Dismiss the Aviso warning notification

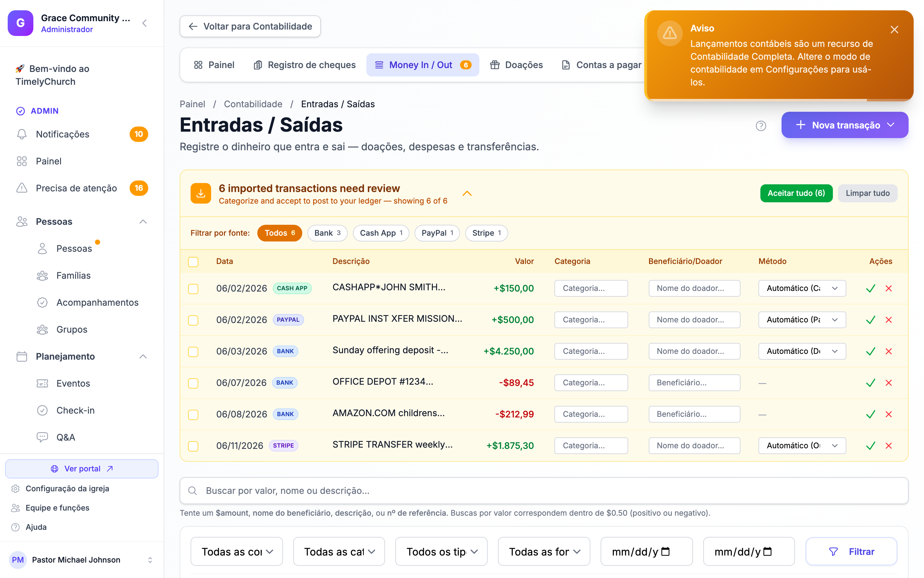pyautogui.click(x=894, y=30)
